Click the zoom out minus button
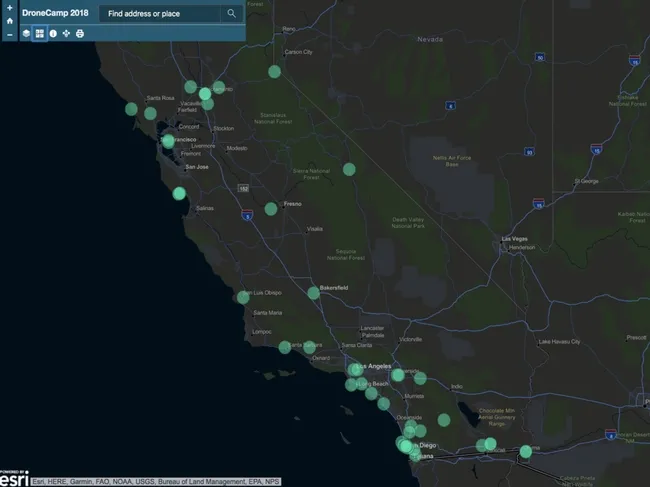The height and width of the screenshot is (487, 650). [9, 34]
